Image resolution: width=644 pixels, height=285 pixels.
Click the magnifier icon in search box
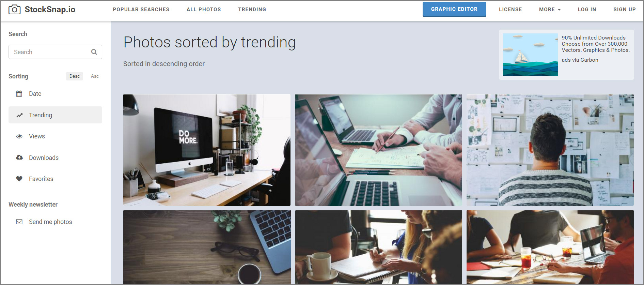click(94, 52)
